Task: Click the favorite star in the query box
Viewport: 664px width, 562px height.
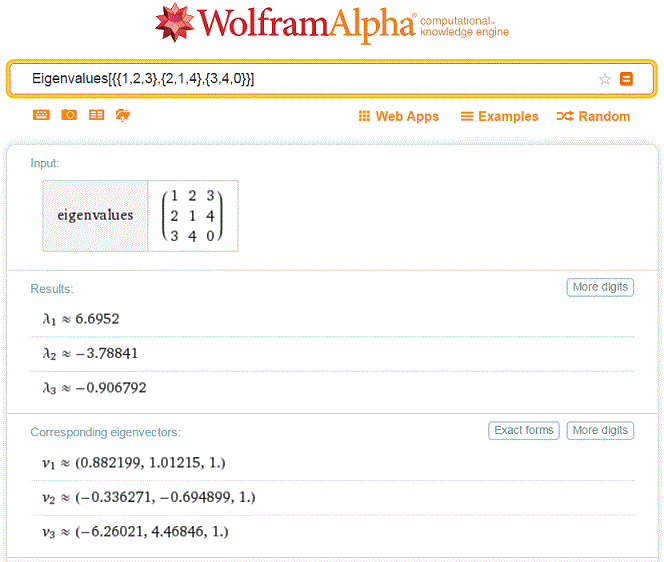Action: (605, 79)
